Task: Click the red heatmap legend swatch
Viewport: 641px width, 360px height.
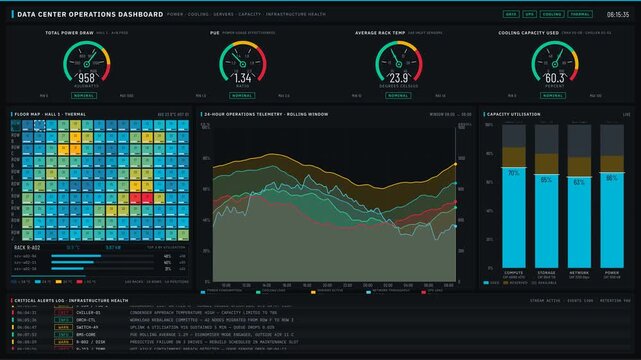Action: pyautogui.click(x=79, y=282)
